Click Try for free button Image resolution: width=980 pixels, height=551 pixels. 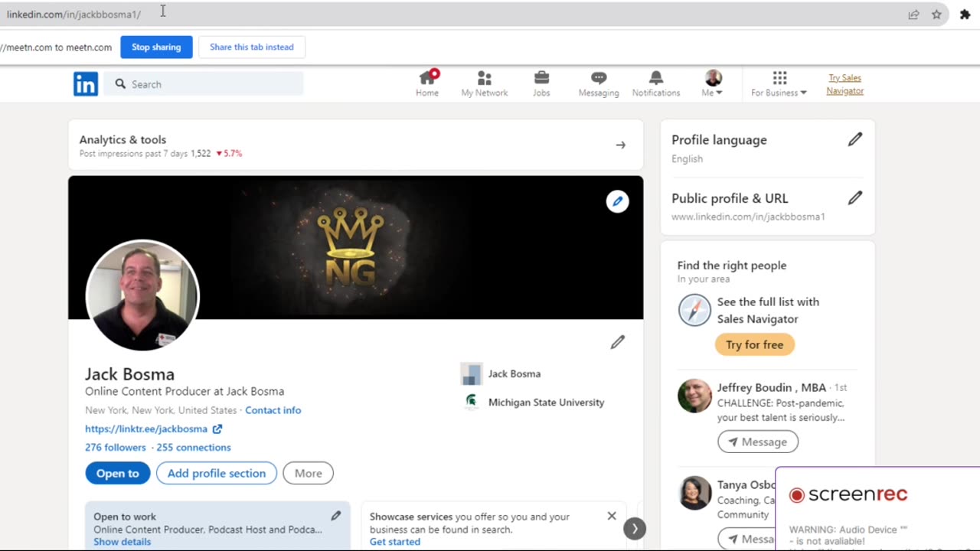click(755, 344)
